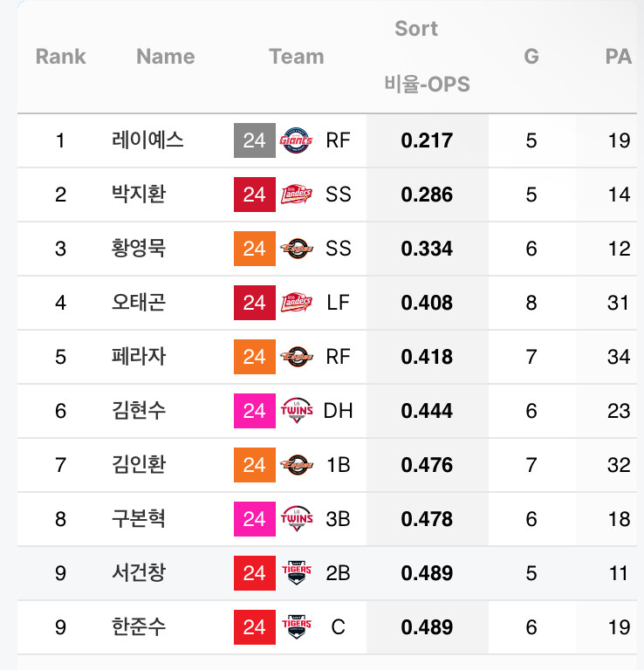Open player 구본혁 profile link
Screen dimensions: 644x670
coord(139,519)
